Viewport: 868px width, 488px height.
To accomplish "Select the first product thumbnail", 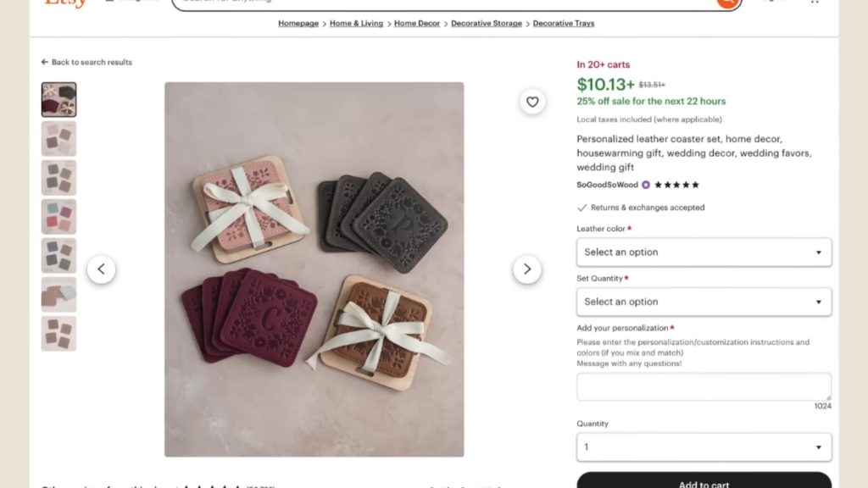I will coord(59,100).
